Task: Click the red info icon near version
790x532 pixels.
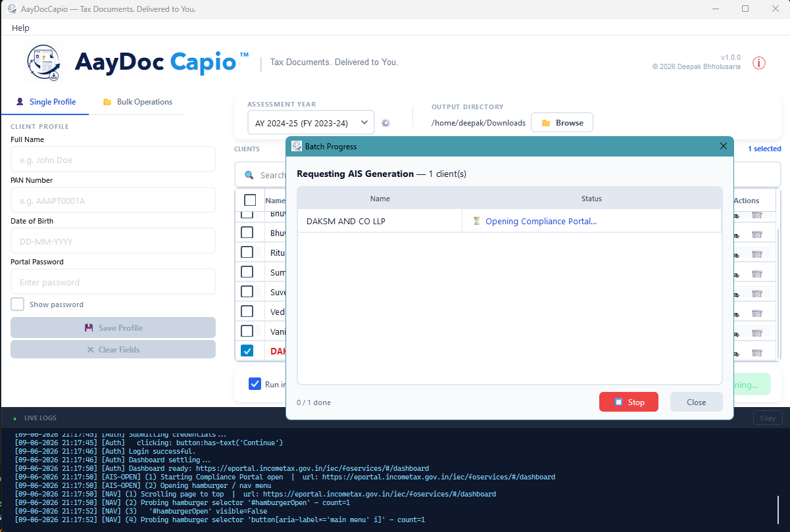Action: [x=758, y=63]
